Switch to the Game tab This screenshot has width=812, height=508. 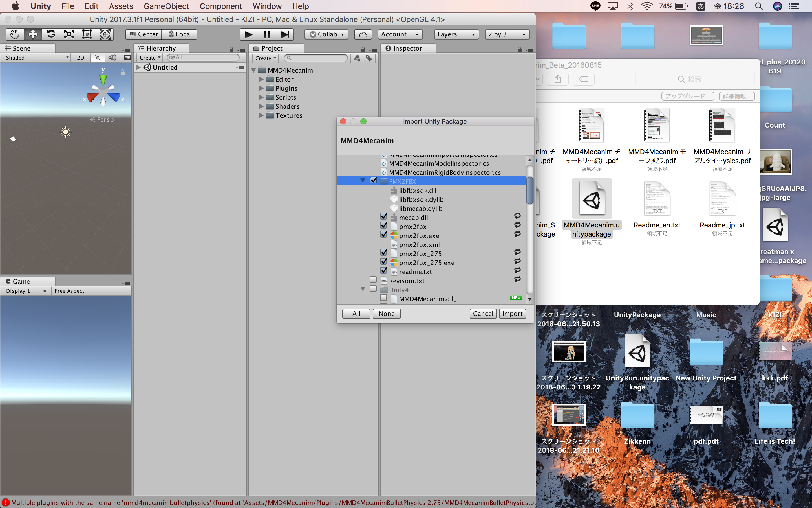28,282
